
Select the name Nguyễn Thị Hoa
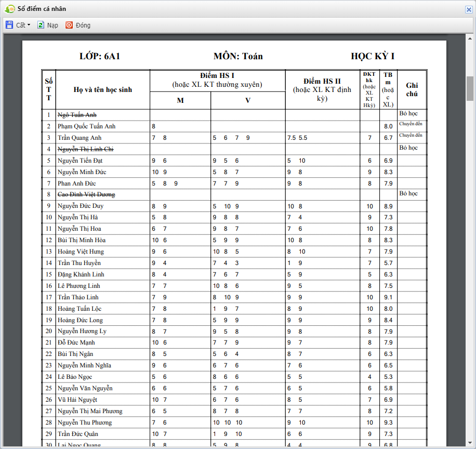[80, 229]
